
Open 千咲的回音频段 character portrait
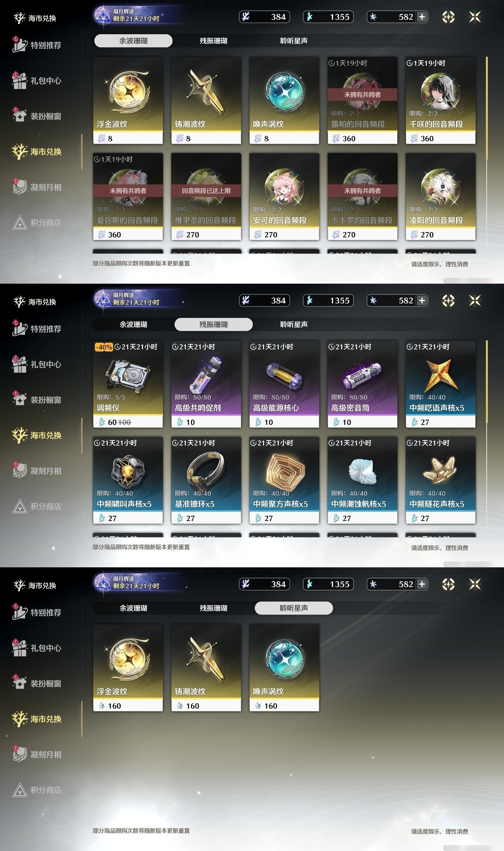[x=440, y=91]
